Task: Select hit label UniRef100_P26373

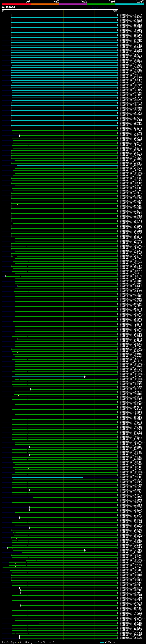Action: (131, 324)
